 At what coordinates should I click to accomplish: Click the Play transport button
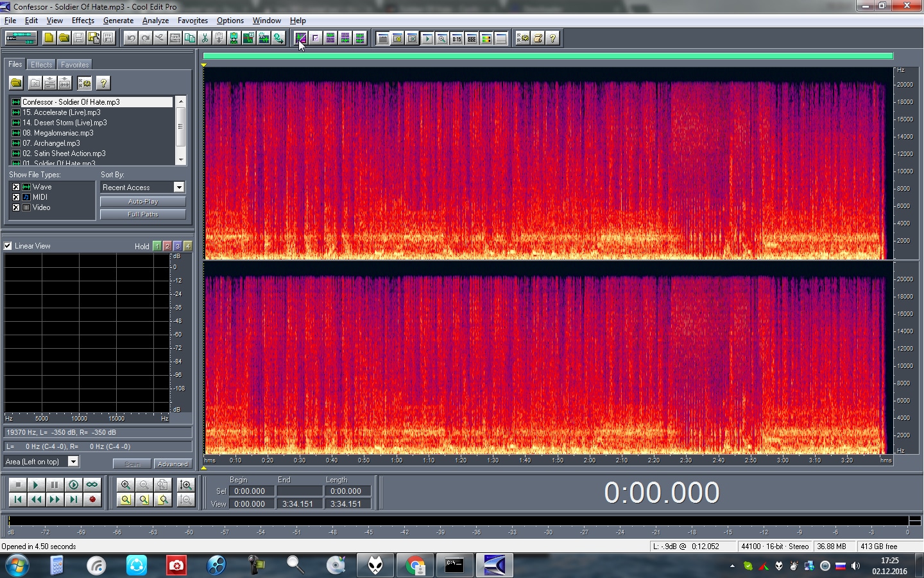coord(37,485)
